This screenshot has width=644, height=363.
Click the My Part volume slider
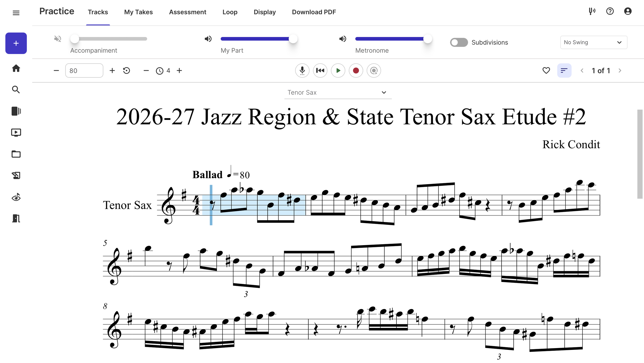pos(259,39)
